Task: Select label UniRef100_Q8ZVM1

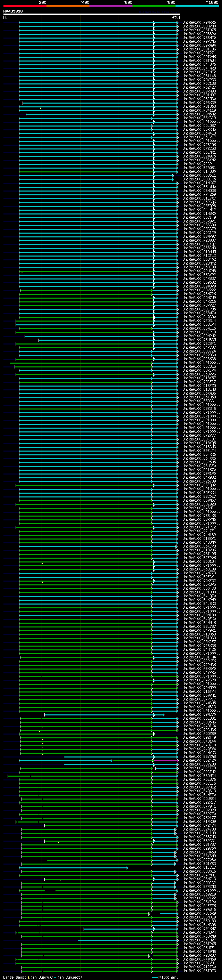Action: [x=199, y=963]
